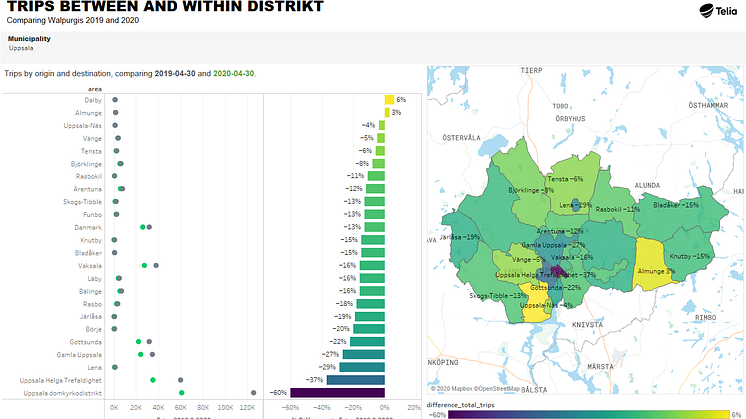Click the green dot in Danmark row
The height and width of the screenshot is (419, 746).
point(143,228)
